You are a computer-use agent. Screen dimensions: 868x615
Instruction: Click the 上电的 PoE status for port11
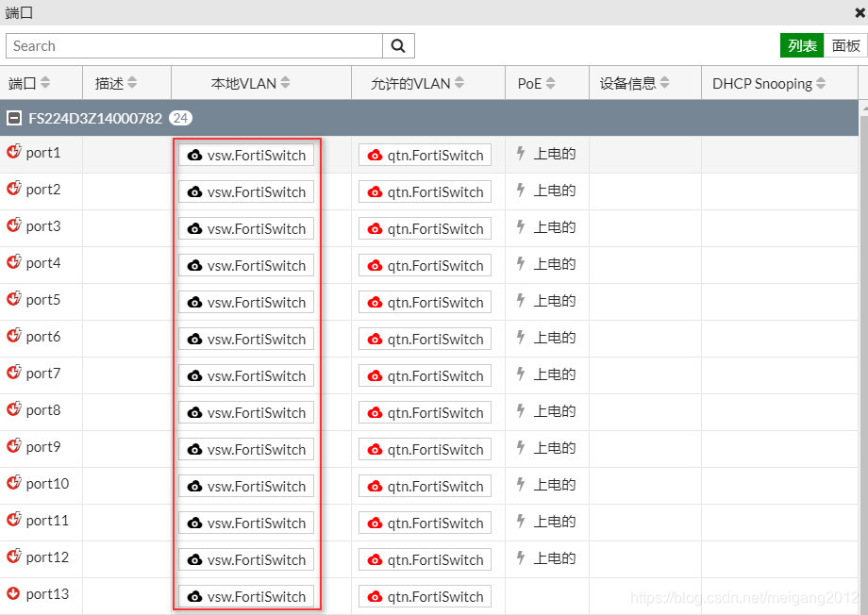(554, 522)
